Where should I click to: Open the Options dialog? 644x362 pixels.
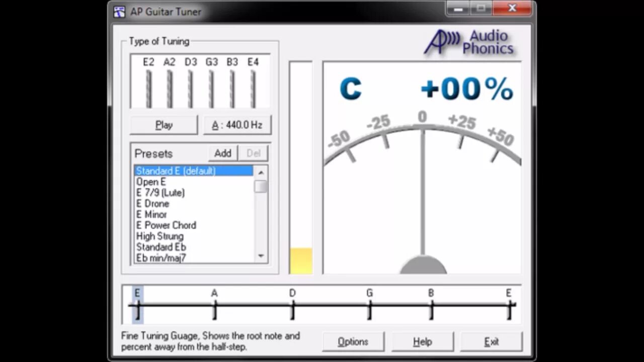coord(353,342)
